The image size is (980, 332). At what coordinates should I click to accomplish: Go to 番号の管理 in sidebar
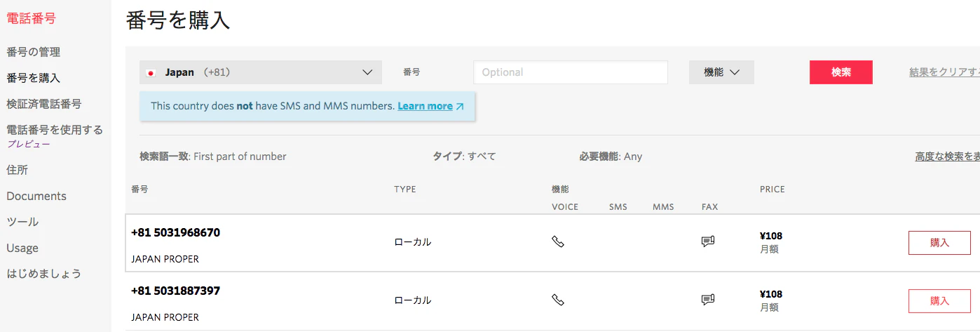point(33,52)
